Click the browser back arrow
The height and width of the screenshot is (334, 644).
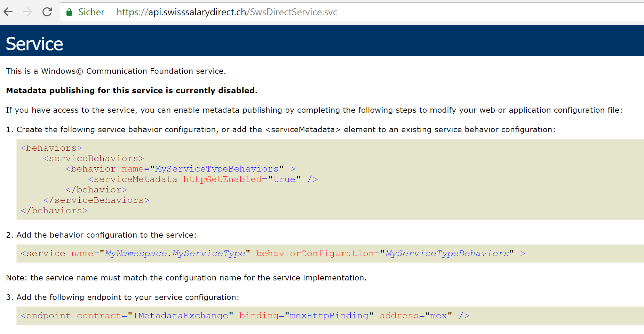tap(8, 12)
